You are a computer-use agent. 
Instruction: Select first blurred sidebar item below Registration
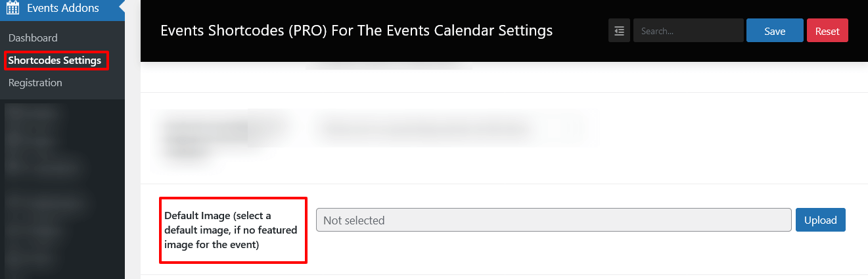point(33,113)
